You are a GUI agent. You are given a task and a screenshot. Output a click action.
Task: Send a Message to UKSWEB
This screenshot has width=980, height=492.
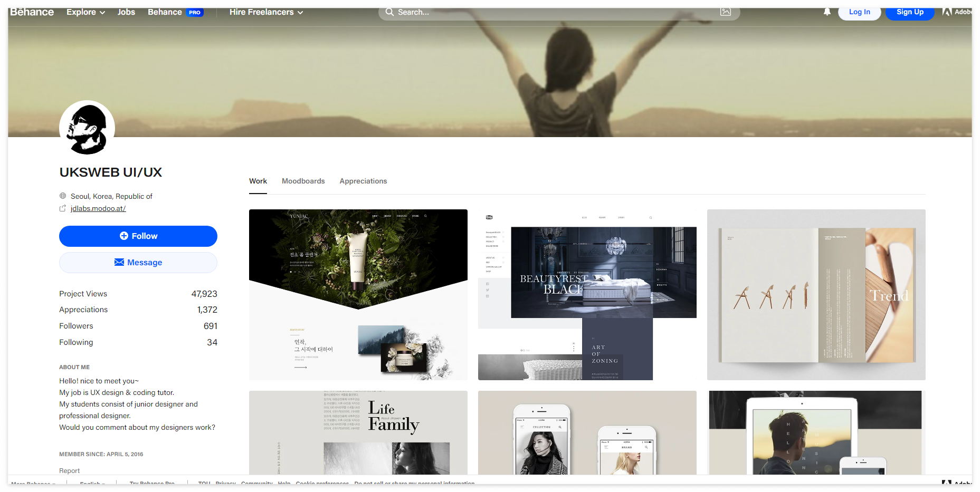(x=138, y=263)
